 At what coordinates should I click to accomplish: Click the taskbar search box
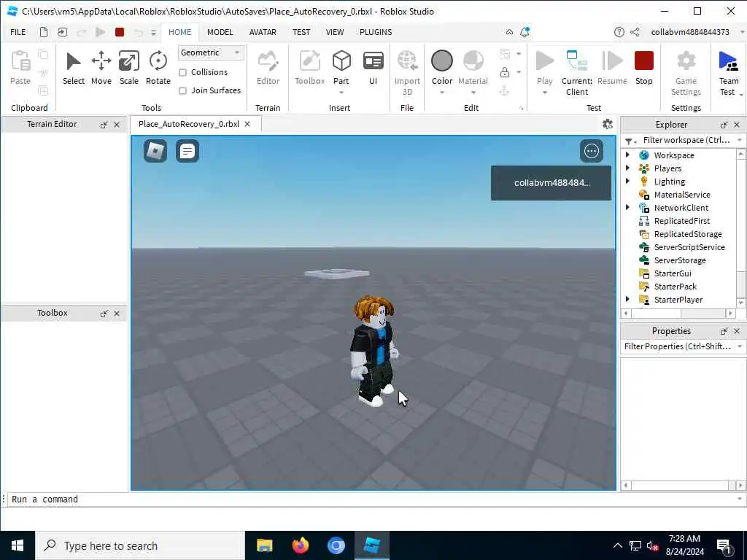(x=140, y=545)
